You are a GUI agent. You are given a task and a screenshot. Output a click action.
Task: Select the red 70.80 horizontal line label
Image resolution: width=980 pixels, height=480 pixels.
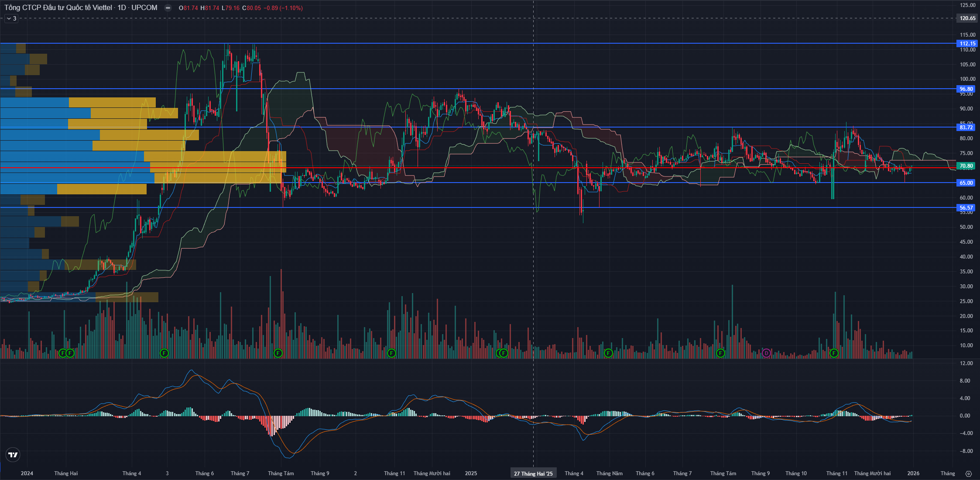tap(966, 166)
